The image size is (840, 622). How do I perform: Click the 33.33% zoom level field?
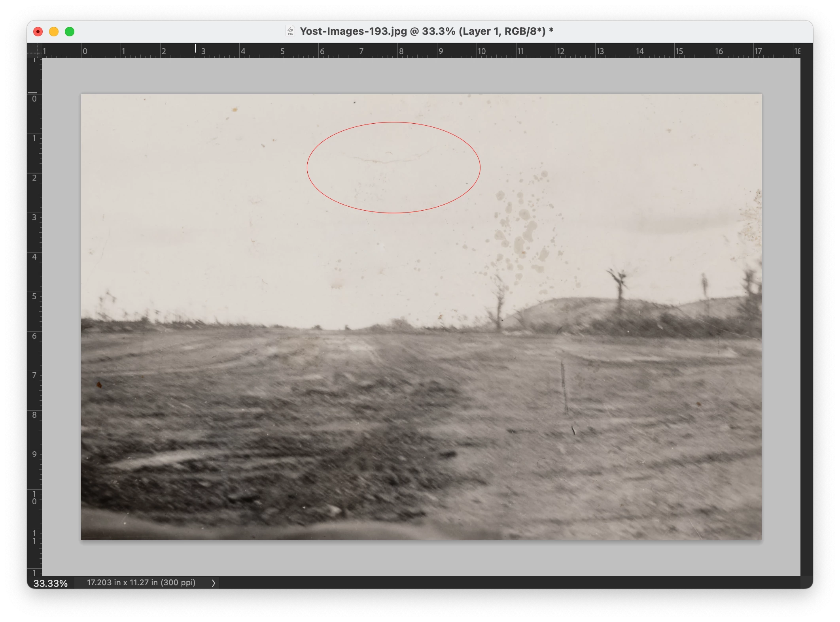[50, 583]
